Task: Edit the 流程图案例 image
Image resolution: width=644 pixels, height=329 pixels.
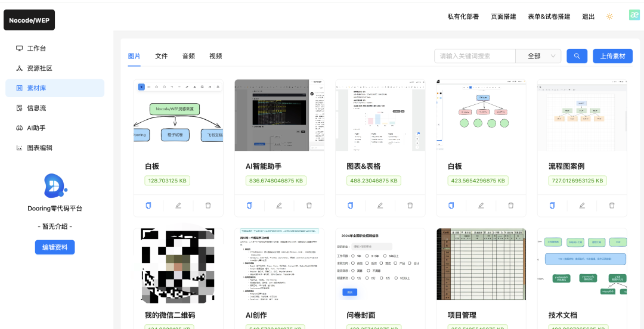Action: (x=582, y=205)
